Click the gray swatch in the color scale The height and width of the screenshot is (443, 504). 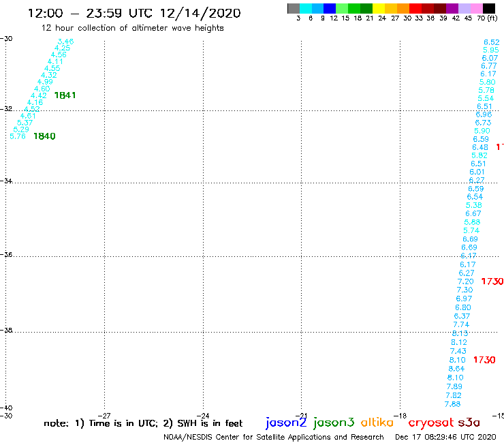294,8
